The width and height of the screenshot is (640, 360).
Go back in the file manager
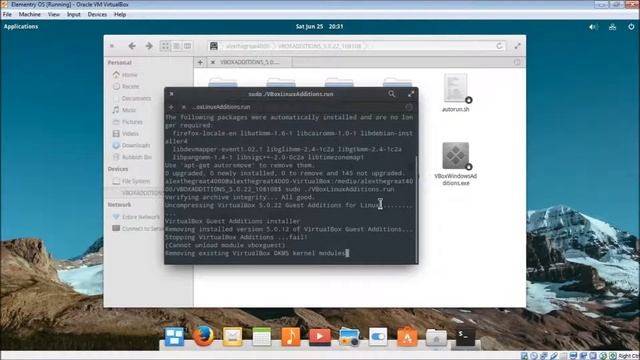tap(132, 46)
